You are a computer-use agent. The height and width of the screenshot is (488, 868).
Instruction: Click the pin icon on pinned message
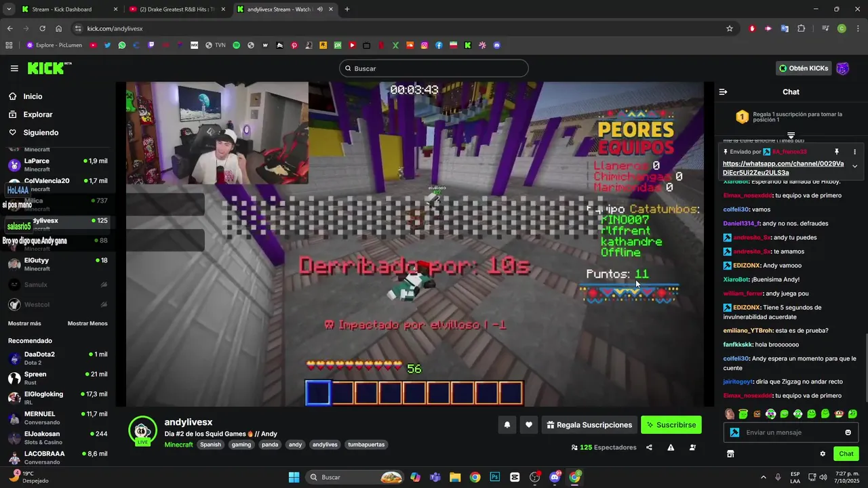pyautogui.click(x=837, y=152)
